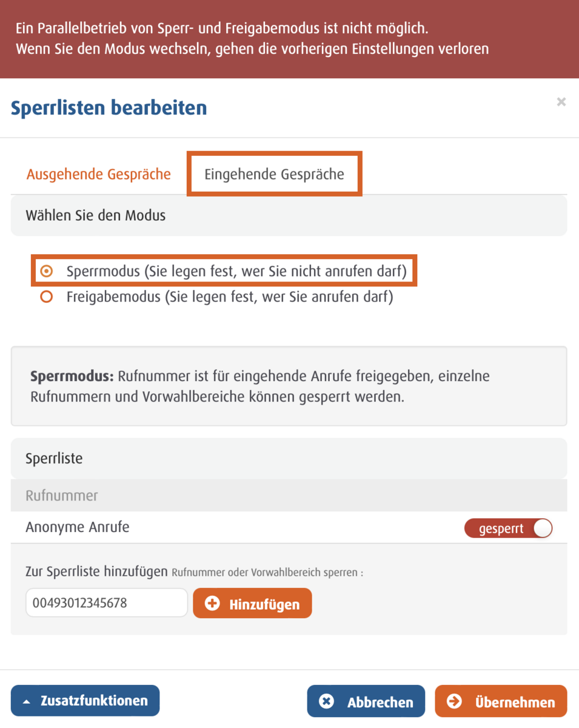The image size is (579, 728).
Task: Apply changes via the Übernehmen label
Action: tap(515, 703)
